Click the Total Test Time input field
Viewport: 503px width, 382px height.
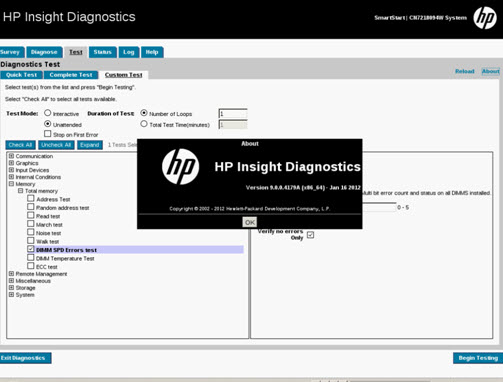click(233, 125)
